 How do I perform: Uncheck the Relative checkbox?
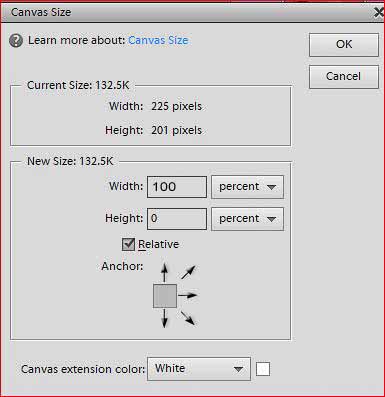(x=128, y=244)
